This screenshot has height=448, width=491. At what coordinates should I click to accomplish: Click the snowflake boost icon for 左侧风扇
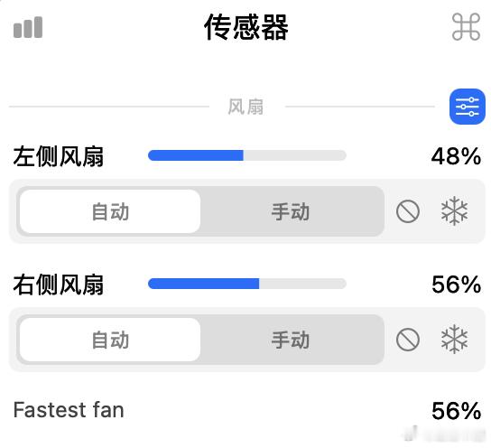coord(454,211)
